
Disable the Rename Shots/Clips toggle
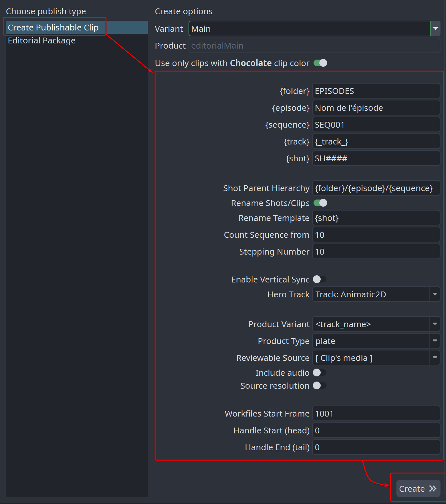click(x=320, y=203)
